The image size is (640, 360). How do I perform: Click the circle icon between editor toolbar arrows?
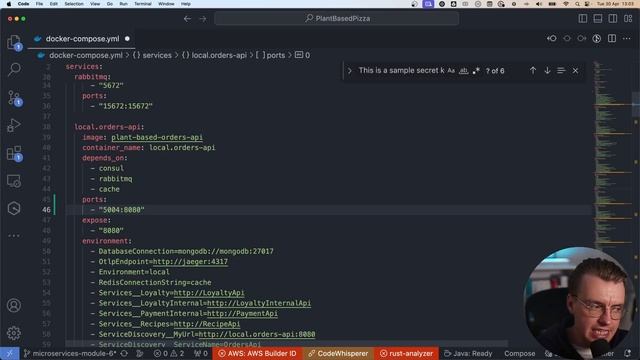[x=567, y=38]
